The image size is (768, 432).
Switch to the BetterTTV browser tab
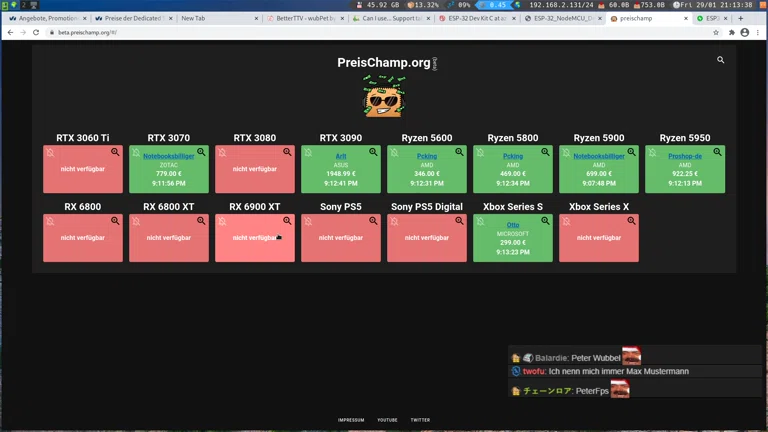[304, 18]
